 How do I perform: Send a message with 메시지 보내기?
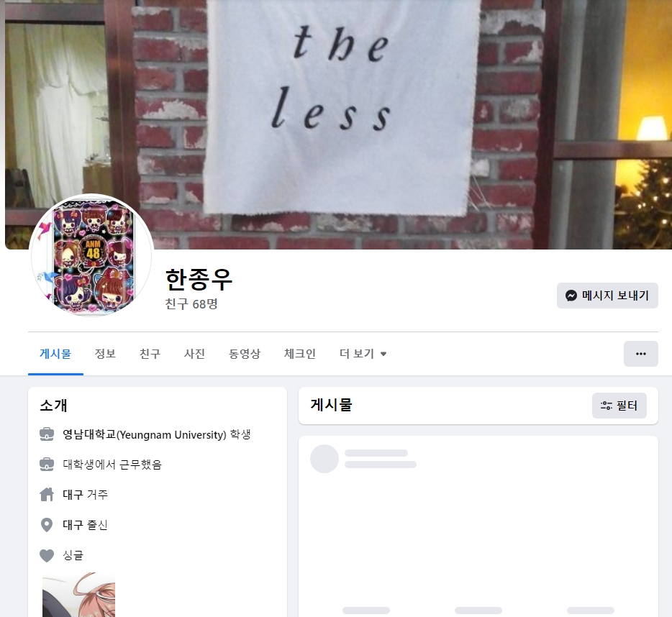[x=607, y=296]
